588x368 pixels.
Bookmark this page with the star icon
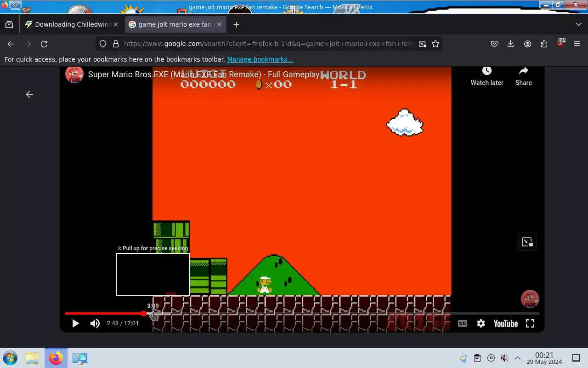pos(435,44)
